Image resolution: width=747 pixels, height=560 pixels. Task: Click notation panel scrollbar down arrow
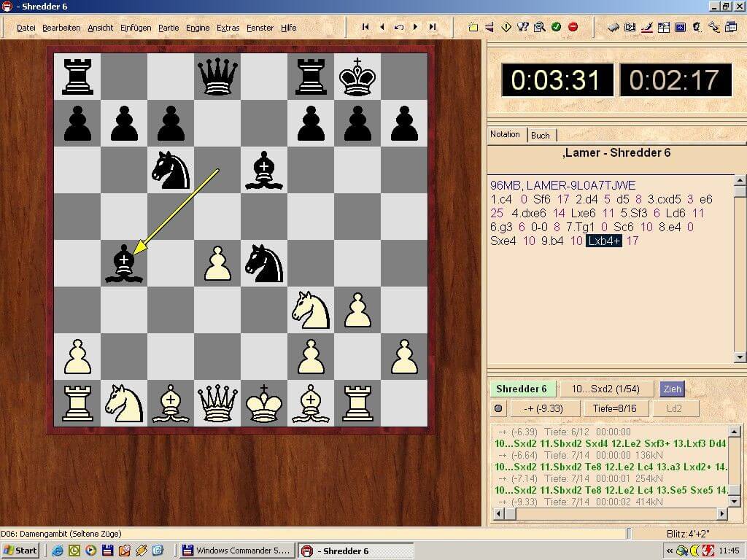coord(740,357)
